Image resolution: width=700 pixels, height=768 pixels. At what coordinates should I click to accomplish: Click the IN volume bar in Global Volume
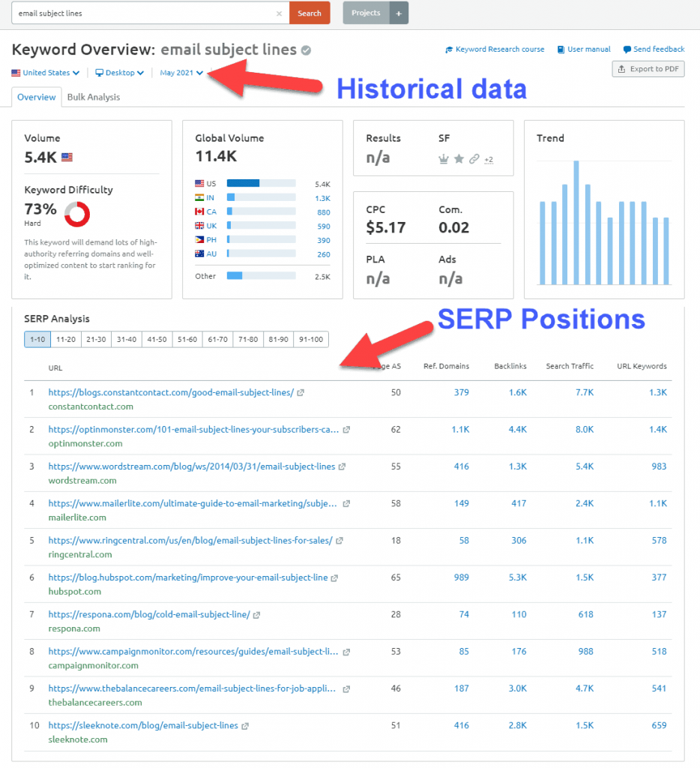point(262,197)
